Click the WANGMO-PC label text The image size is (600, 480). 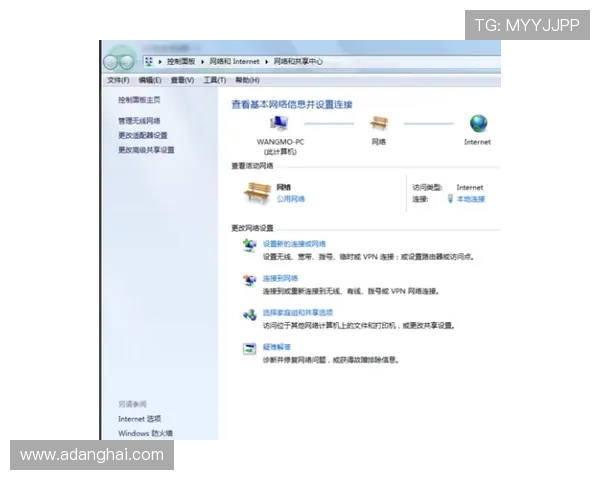pyautogui.click(x=280, y=142)
